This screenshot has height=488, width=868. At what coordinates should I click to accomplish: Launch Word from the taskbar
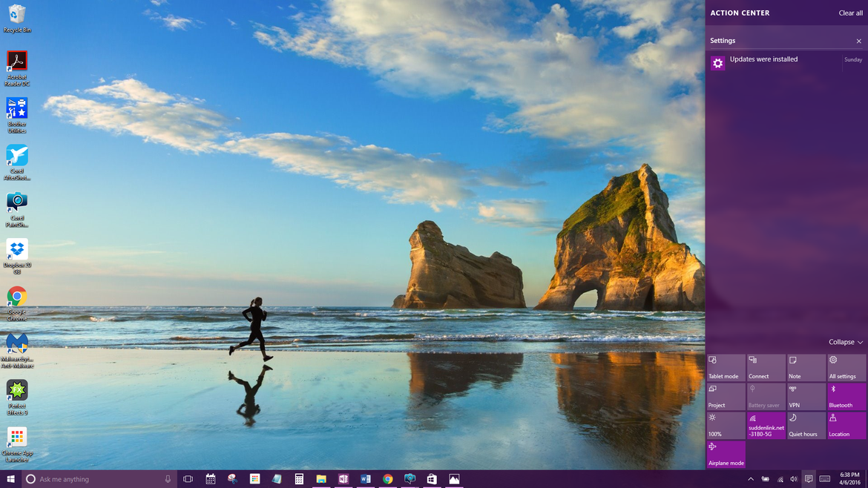[x=365, y=478]
